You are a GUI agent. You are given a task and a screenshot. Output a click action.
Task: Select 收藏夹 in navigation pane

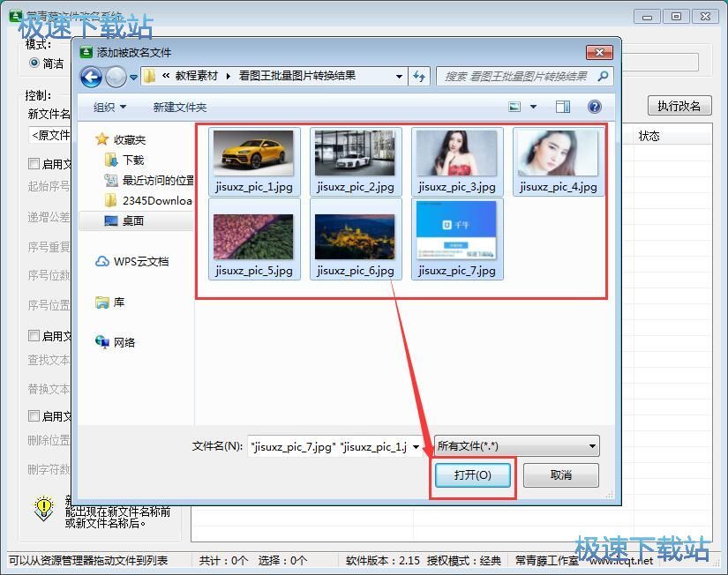click(x=130, y=139)
